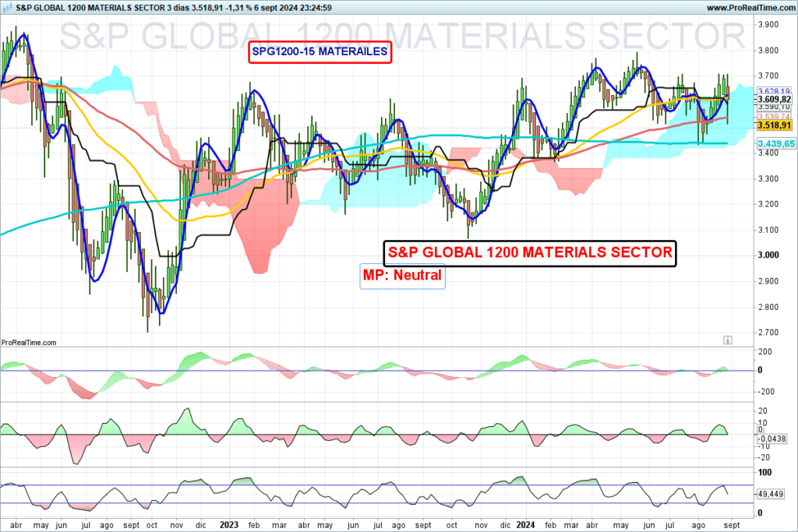Image resolution: width=798 pixels, height=532 pixels.
Task: Click the ProRealTime.com label below the chart
Action: click(x=29, y=342)
